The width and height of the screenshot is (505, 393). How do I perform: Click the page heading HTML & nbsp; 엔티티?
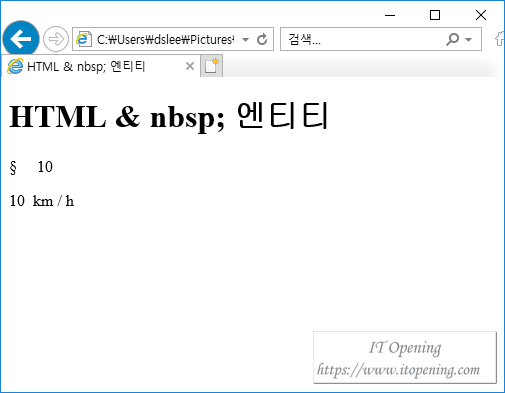click(169, 116)
